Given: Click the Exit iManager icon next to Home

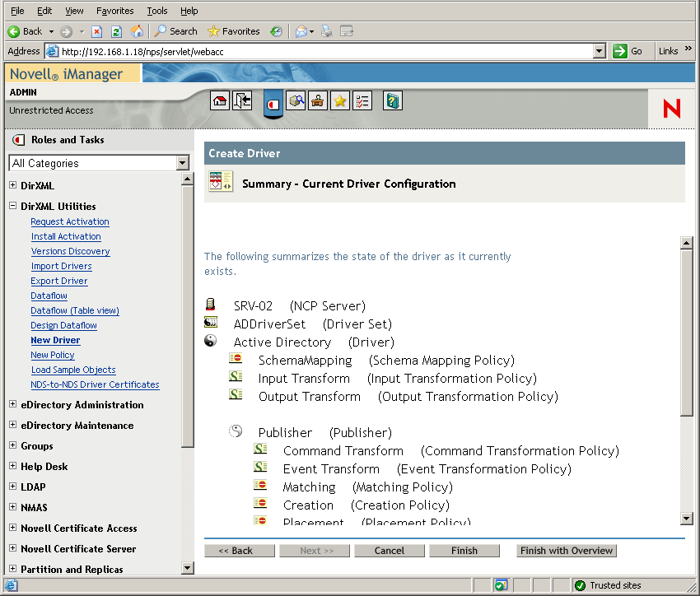Looking at the screenshot, I should (242, 100).
